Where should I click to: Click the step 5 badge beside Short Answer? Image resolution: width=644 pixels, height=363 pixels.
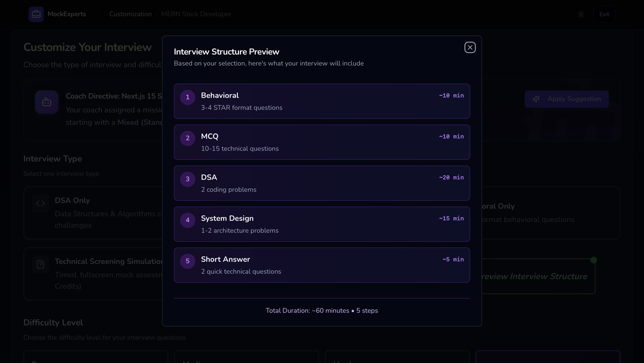pyautogui.click(x=188, y=261)
